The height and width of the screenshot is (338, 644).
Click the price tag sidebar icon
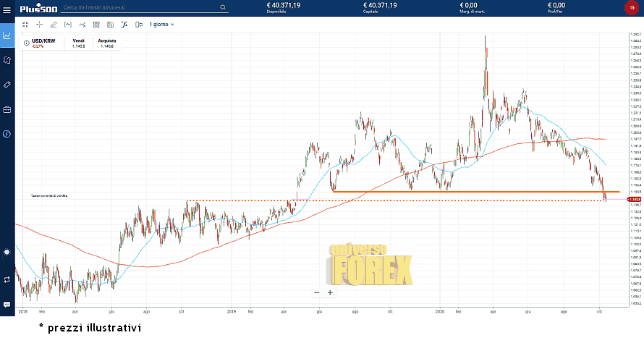click(x=7, y=85)
